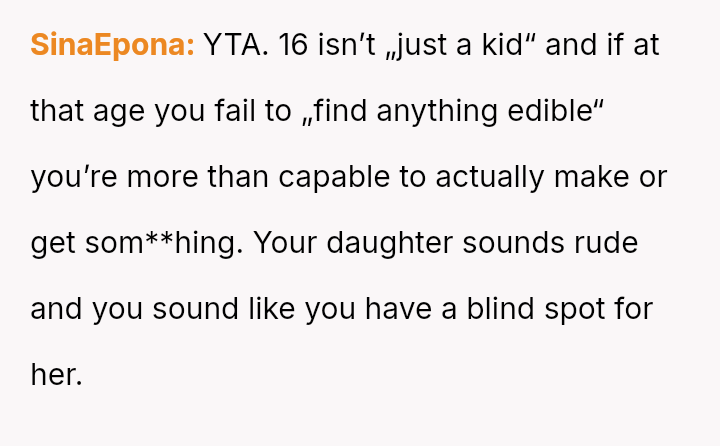Click the final word "her."
This screenshot has height=446, width=720.
click(x=55, y=375)
